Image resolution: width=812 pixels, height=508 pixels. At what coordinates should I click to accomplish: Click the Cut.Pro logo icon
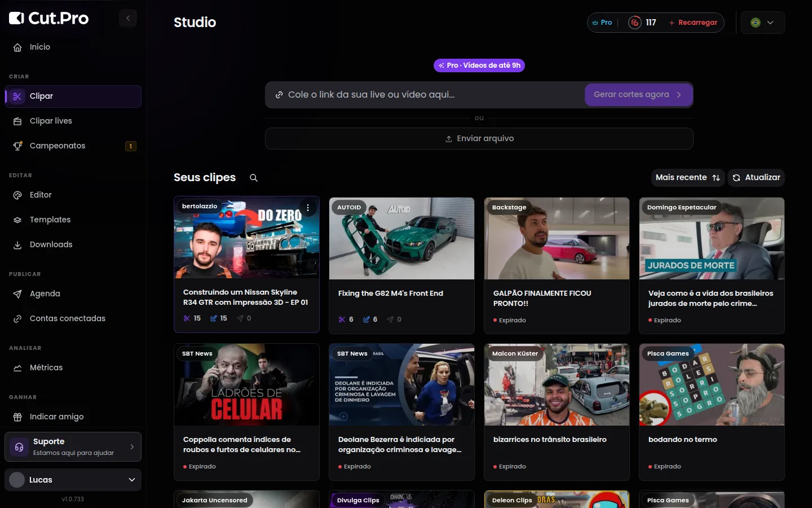pos(16,18)
